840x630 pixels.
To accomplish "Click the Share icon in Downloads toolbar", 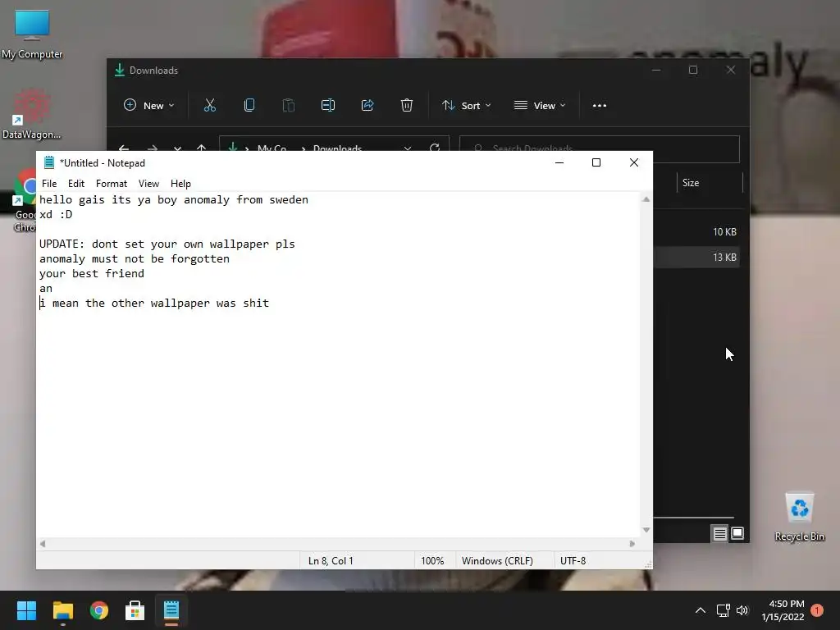I will (367, 106).
